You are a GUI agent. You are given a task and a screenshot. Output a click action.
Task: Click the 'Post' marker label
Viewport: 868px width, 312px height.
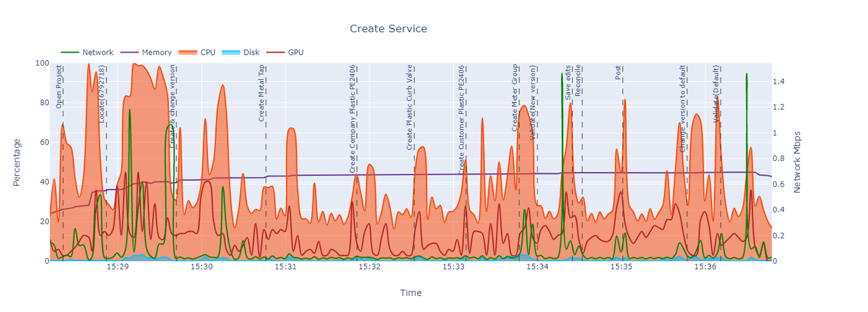(x=618, y=72)
